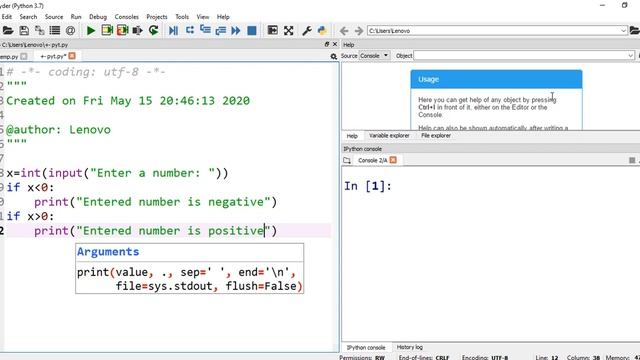Go forward with the right arrow icon
Image resolution: width=640 pixels, height=360 pixels.
point(359,31)
